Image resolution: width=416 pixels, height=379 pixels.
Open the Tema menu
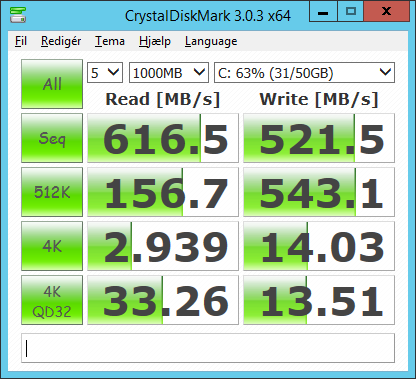pos(110,41)
